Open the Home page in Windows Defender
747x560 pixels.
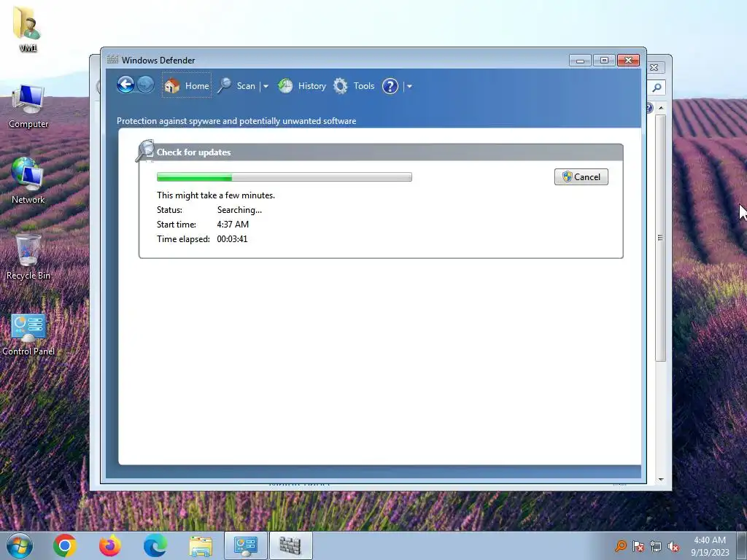[x=187, y=86]
